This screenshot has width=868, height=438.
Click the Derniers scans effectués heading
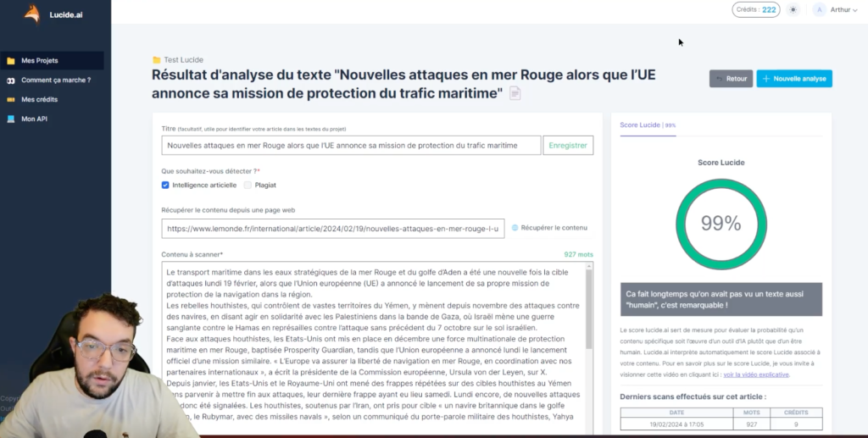pos(693,396)
